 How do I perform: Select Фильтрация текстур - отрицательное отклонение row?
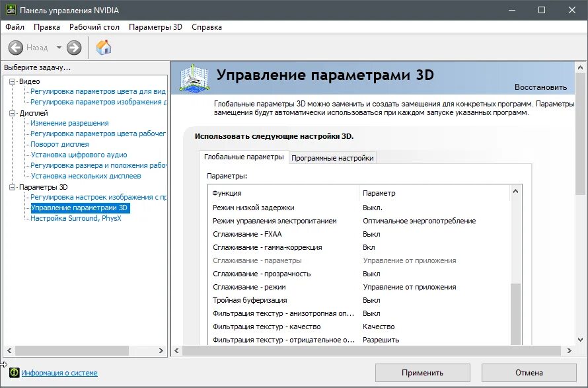(x=359, y=340)
